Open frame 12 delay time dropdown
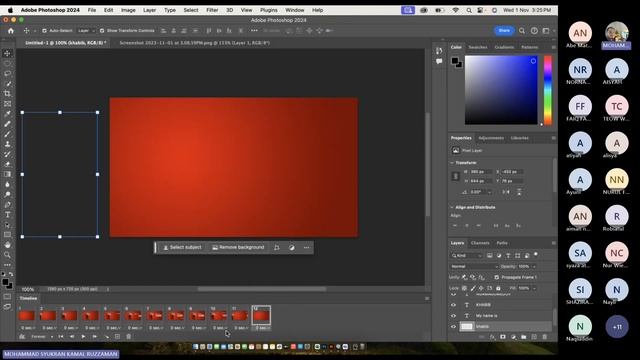Viewport: 640px width, 360px height. (261, 328)
